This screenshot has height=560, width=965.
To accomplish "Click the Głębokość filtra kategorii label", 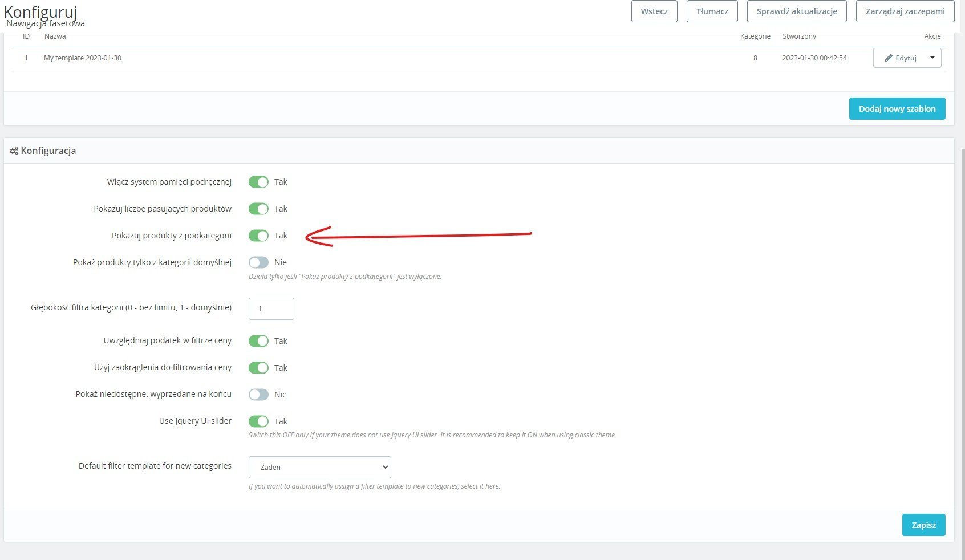I will [131, 307].
